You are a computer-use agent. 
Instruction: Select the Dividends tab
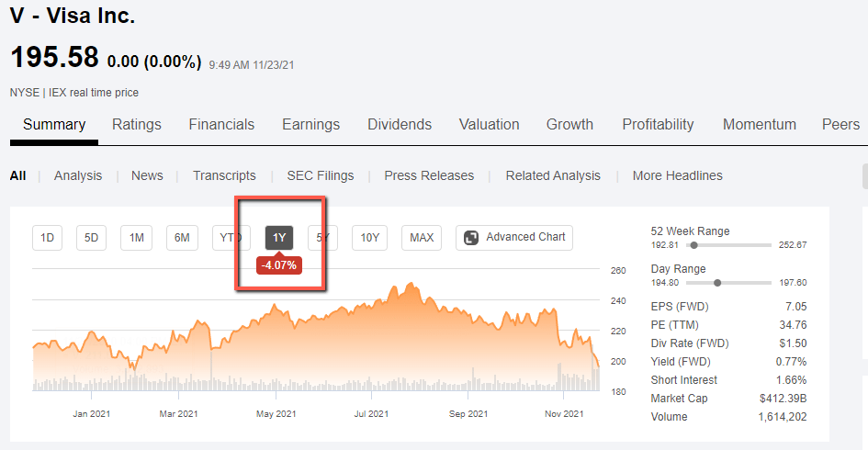[400, 125]
